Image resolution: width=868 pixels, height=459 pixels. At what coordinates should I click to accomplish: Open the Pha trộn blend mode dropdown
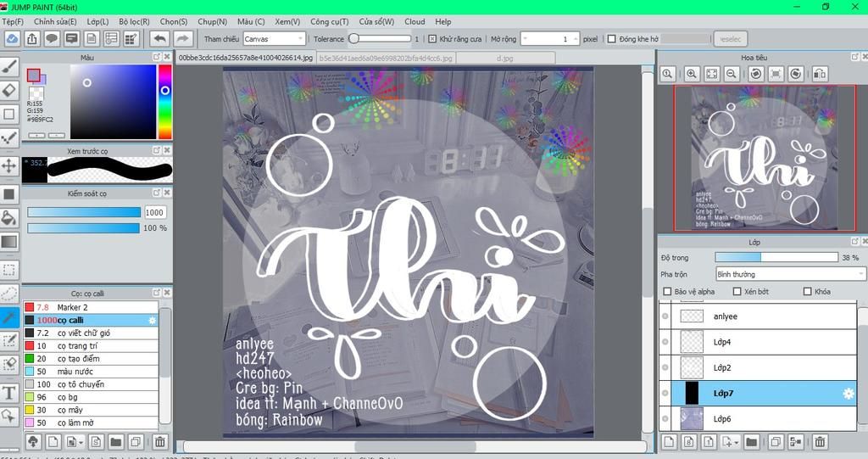(790, 274)
